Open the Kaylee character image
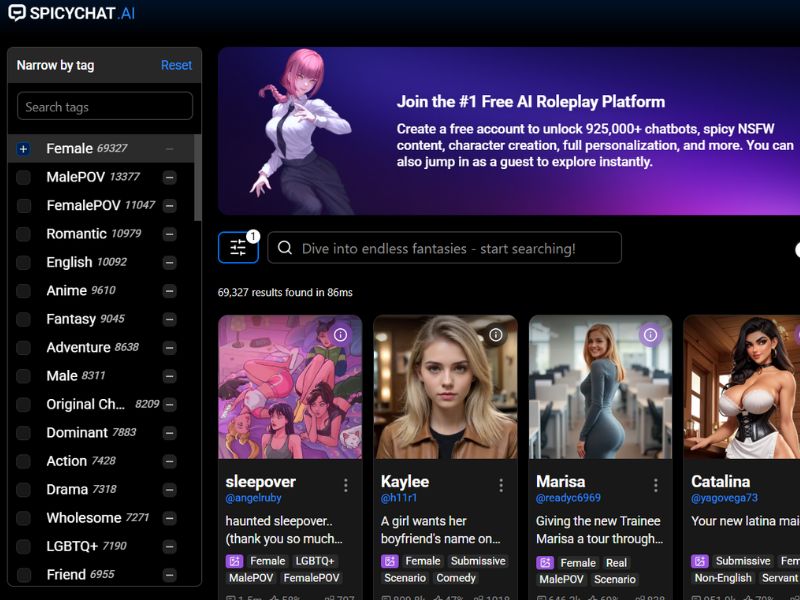The height and width of the screenshot is (600, 800). coord(445,387)
